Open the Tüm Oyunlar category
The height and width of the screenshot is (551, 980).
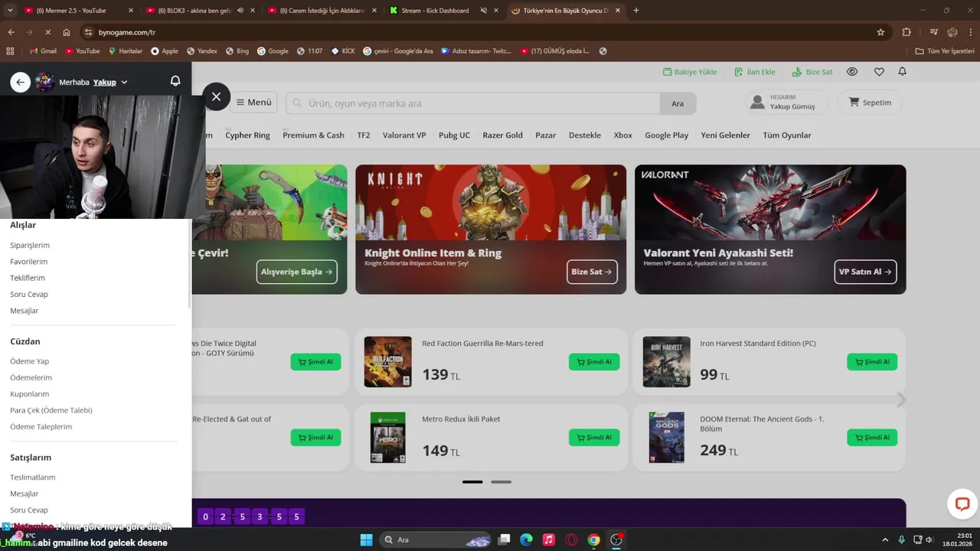(787, 135)
